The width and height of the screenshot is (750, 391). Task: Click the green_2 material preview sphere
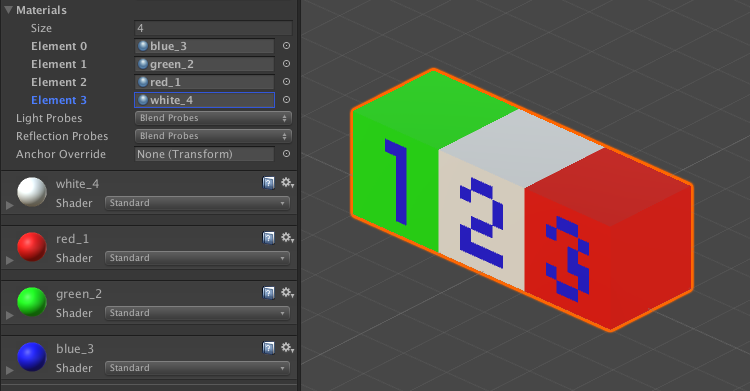pos(32,302)
